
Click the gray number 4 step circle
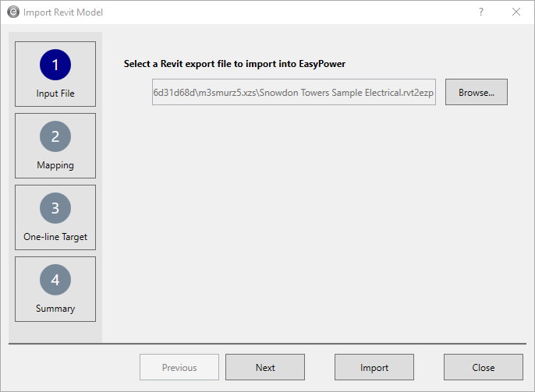coord(55,280)
